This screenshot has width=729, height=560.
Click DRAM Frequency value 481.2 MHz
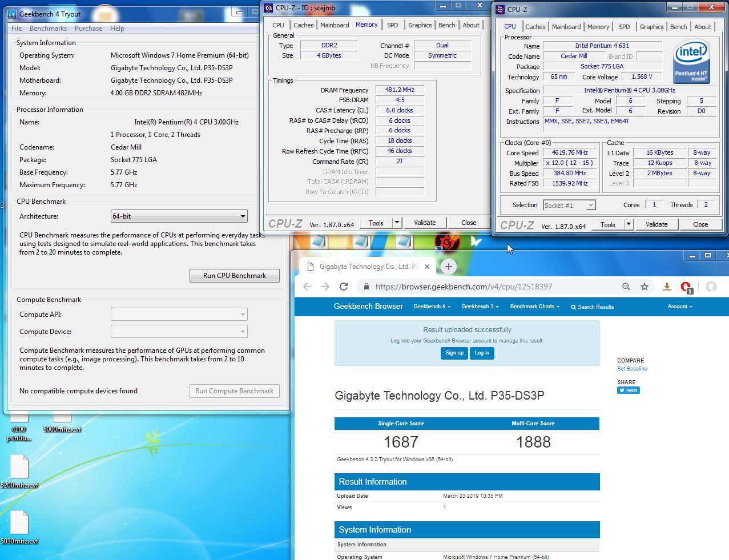pos(400,90)
